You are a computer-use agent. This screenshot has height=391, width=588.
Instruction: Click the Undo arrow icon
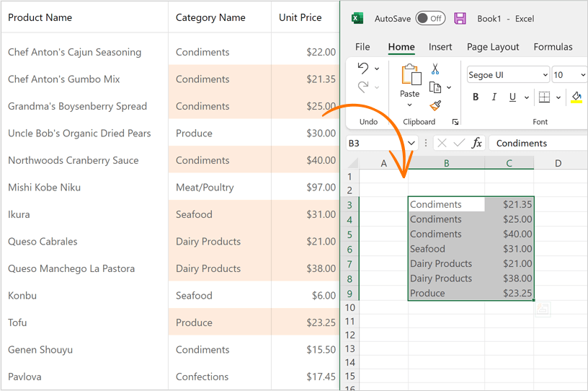[x=363, y=69]
